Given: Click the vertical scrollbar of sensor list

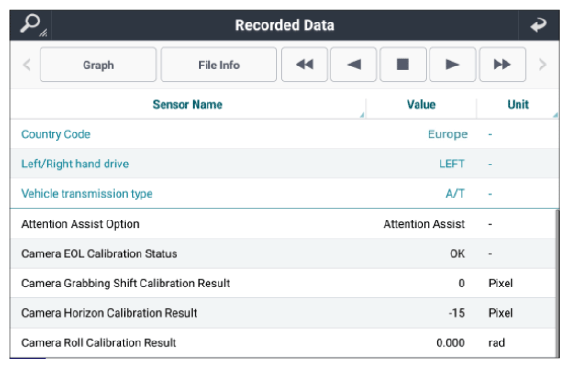Looking at the screenshot, I should 557,283.
